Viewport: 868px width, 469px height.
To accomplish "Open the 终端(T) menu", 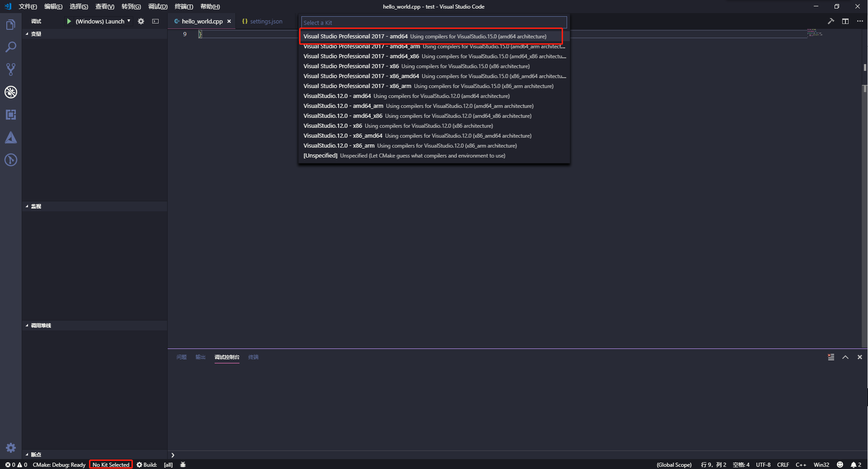I will click(x=183, y=7).
